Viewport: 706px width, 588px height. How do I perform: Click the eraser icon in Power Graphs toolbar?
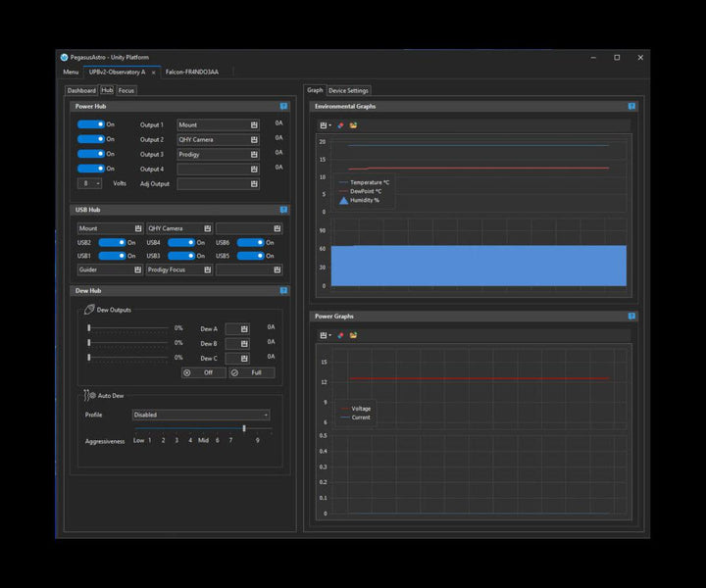coord(340,335)
